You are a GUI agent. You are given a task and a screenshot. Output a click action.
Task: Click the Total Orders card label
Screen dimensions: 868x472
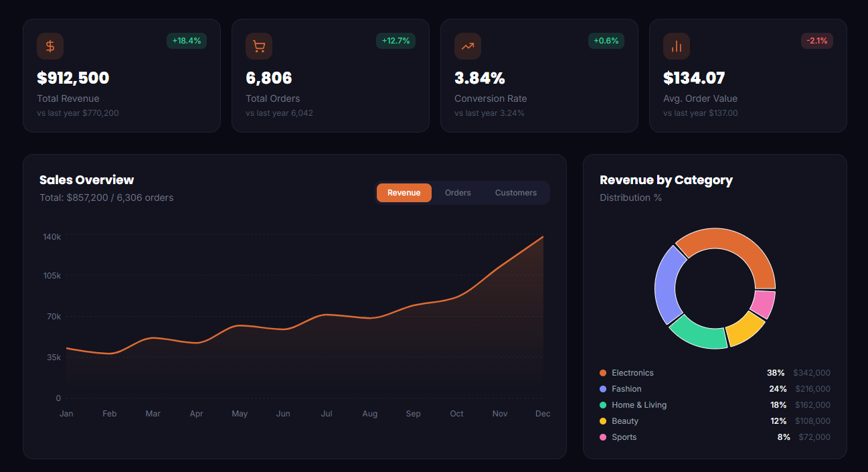click(273, 98)
